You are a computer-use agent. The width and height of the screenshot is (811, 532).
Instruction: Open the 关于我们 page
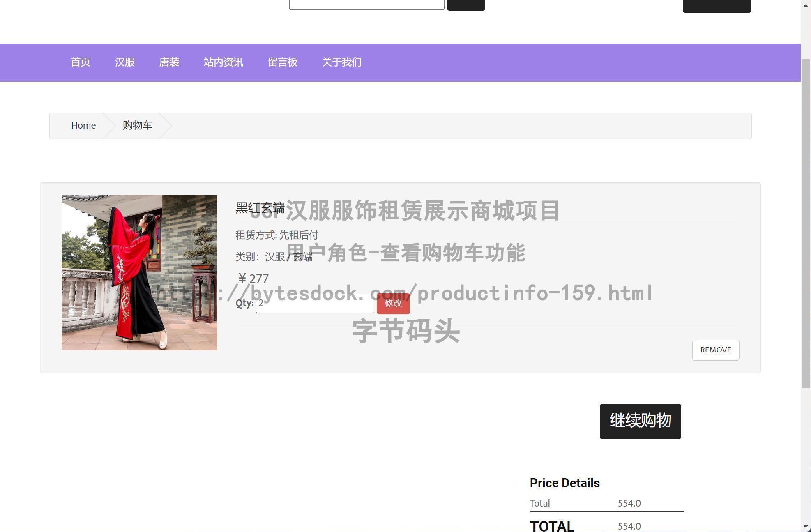tap(342, 62)
